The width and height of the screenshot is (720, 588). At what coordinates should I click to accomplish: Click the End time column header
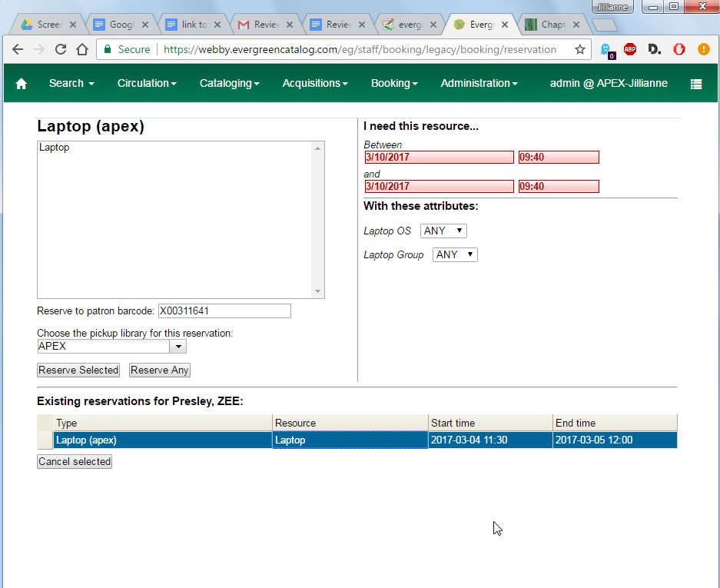[615, 423]
